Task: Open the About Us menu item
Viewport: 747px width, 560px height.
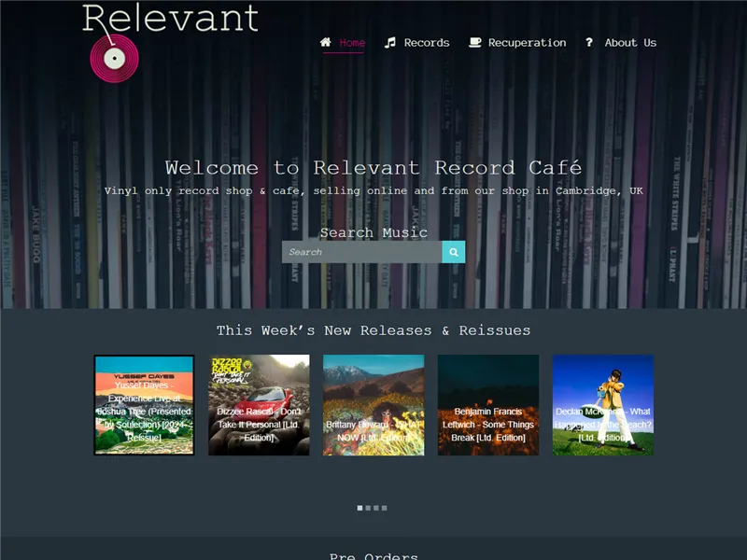Action: coord(630,43)
